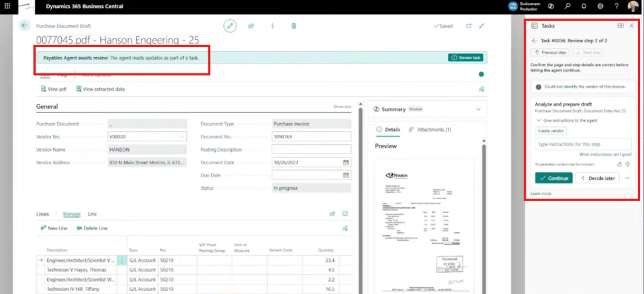Collapse Give instructions to the agent
The image size is (644, 294).
539,120
